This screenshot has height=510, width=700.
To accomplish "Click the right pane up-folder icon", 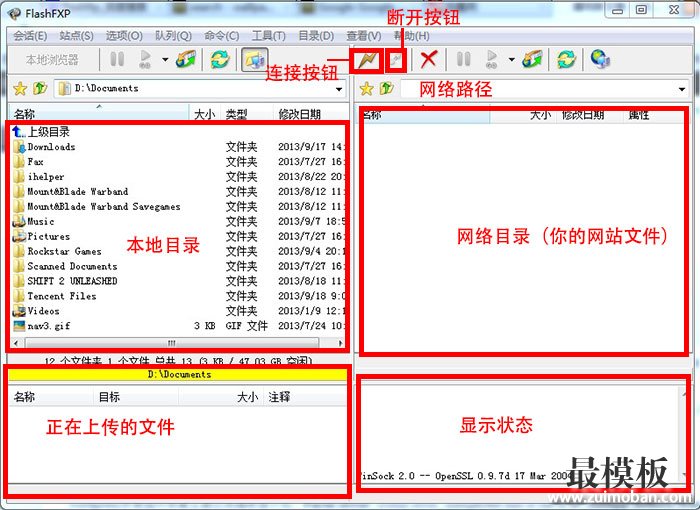I will point(384,89).
